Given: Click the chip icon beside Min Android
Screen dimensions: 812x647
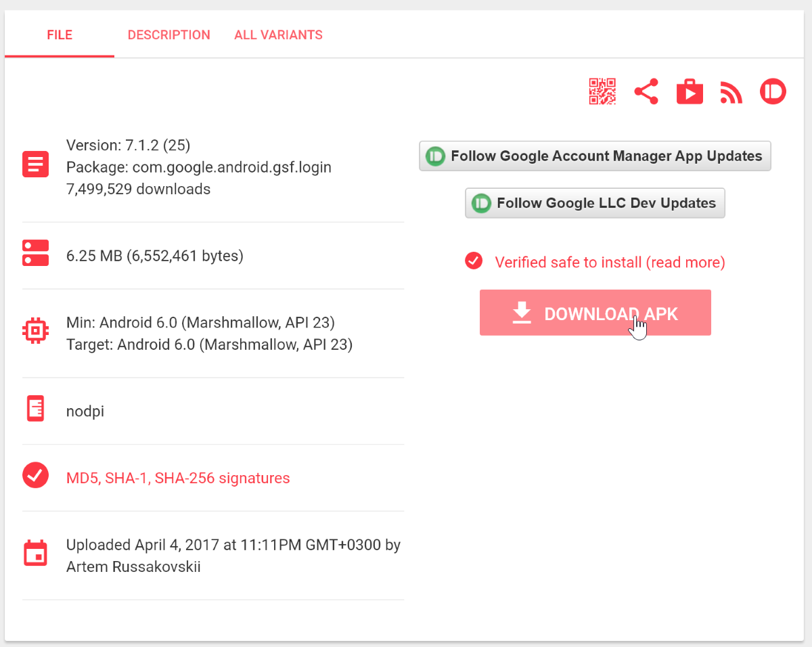Looking at the screenshot, I should (35, 330).
